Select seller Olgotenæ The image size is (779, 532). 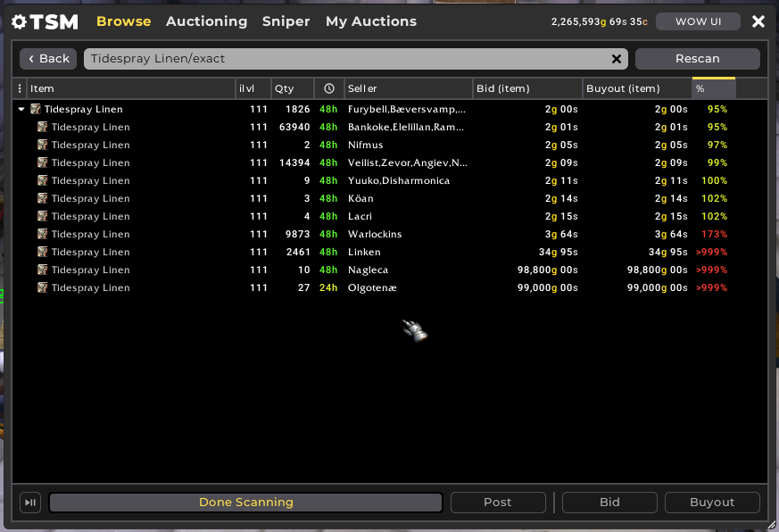click(x=372, y=288)
